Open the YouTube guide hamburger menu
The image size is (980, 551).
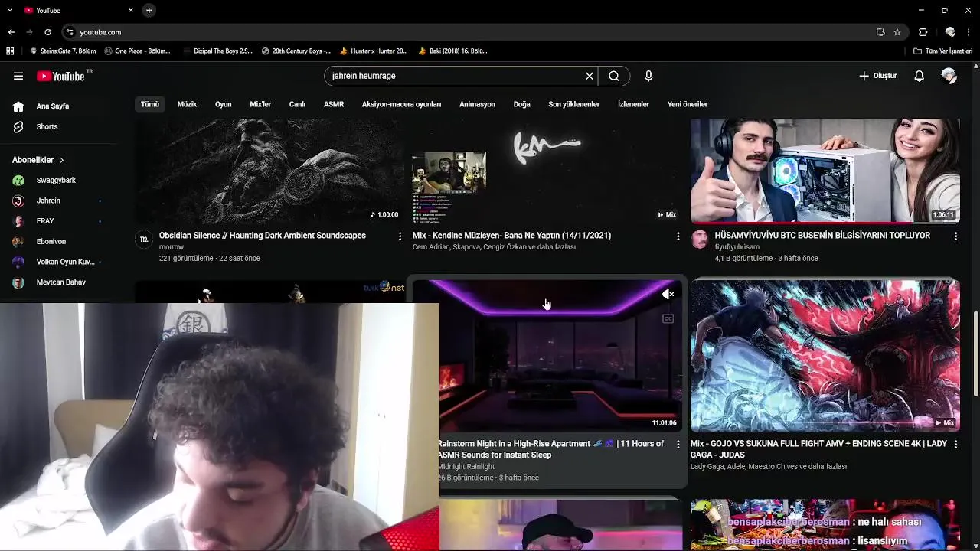[18, 76]
